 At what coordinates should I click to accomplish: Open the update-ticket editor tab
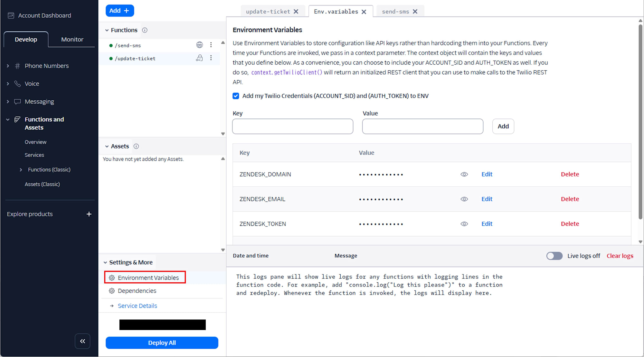tap(268, 12)
